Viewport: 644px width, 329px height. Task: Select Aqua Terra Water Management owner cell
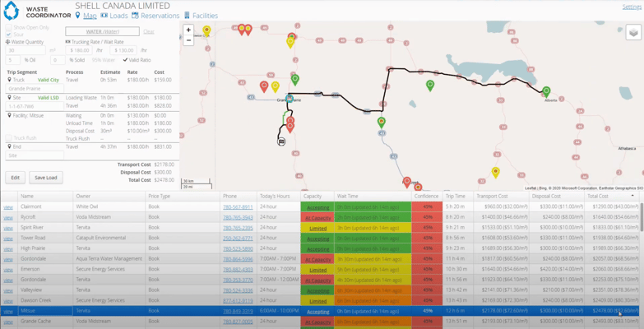click(109, 259)
